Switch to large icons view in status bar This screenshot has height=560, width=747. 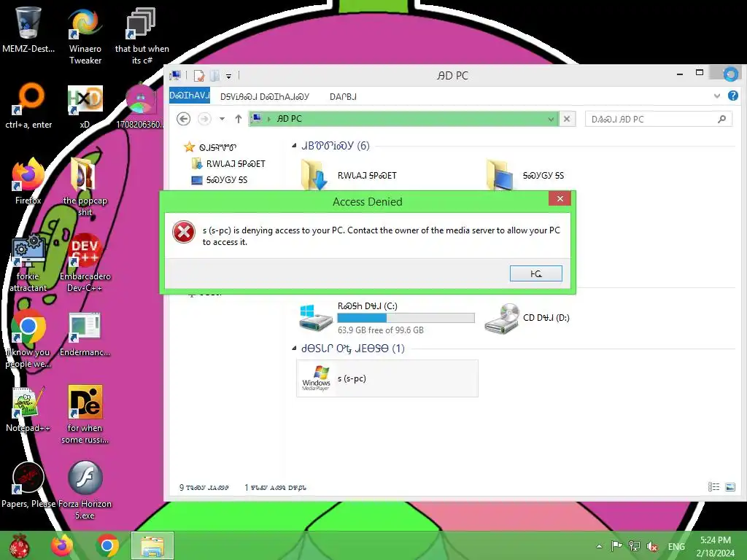tap(729, 486)
